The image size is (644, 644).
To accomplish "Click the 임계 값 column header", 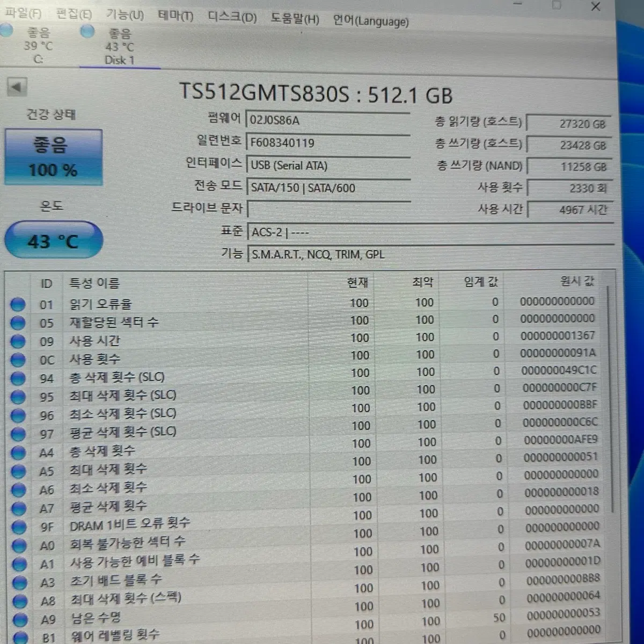I will 481,281.
